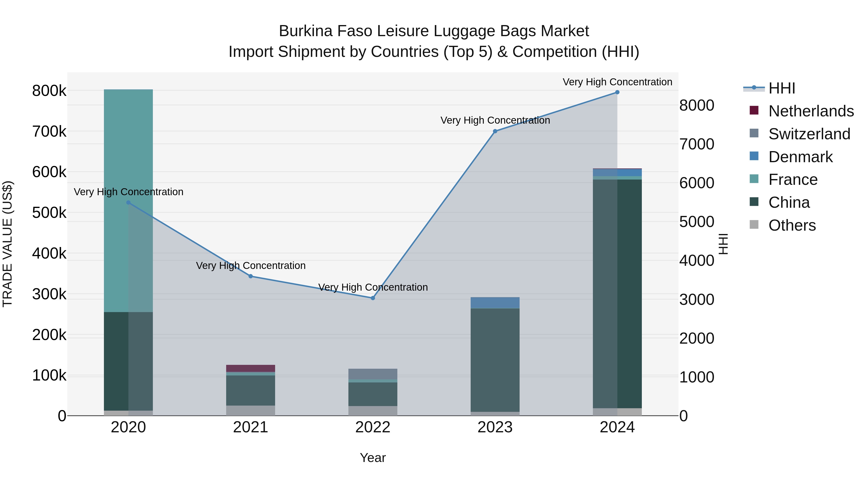
Task: Click the Denmark legend color swatch
Action: point(754,156)
